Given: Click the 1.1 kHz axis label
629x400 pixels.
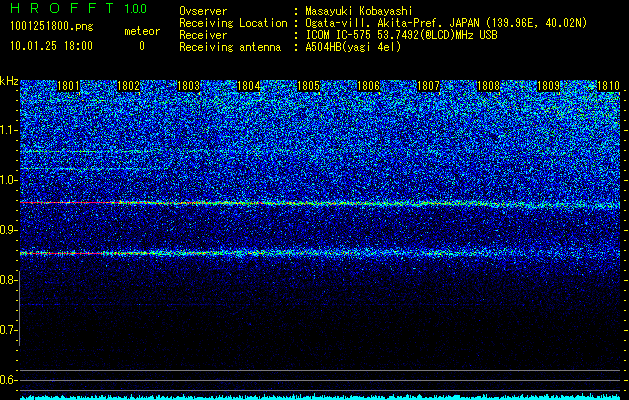Looking at the screenshot, I should (x=8, y=130).
